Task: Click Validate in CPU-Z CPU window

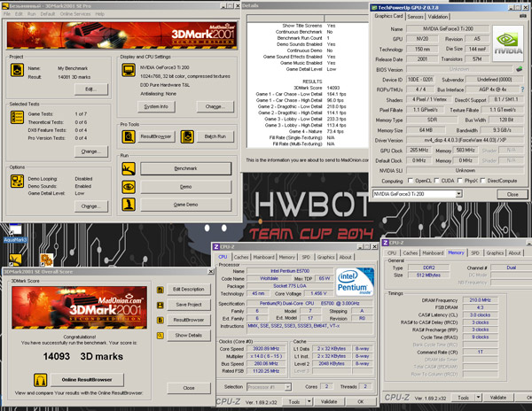Action: [329, 401]
